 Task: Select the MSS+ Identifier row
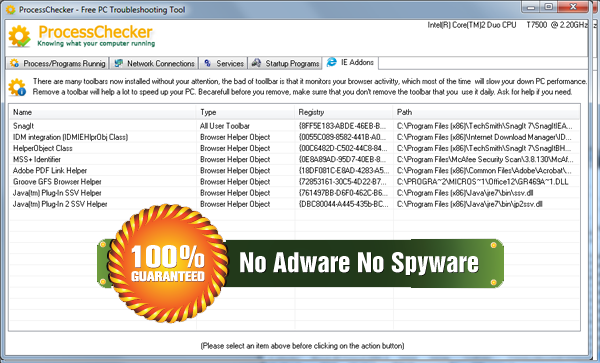[x=294, y=159]
